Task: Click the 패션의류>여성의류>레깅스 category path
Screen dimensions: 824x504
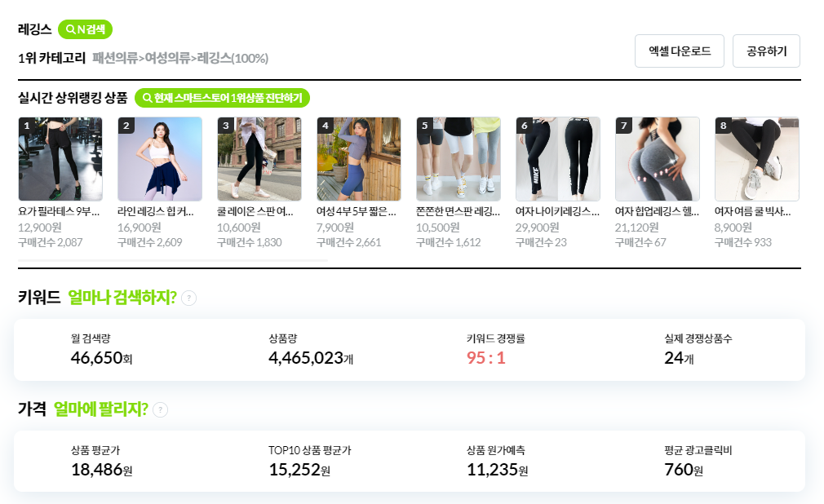Action: (x=180, y=58)
